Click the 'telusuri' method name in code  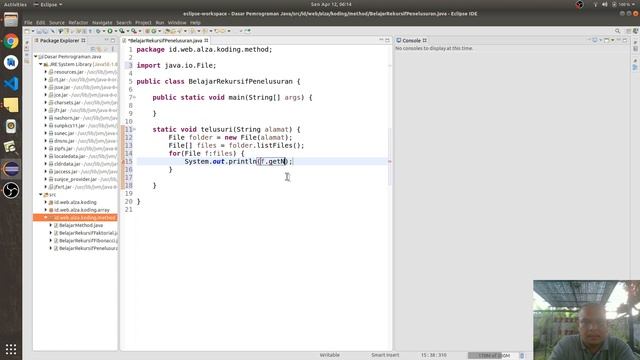click(x=216, y=129)
